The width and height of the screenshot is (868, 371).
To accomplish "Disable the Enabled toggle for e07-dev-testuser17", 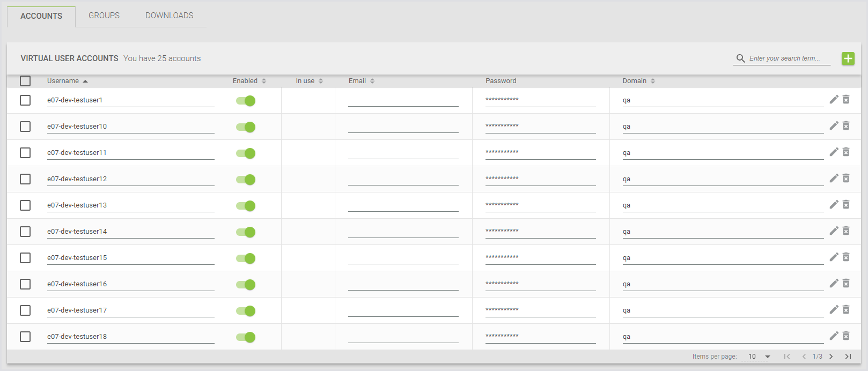I will coord(246,311).
